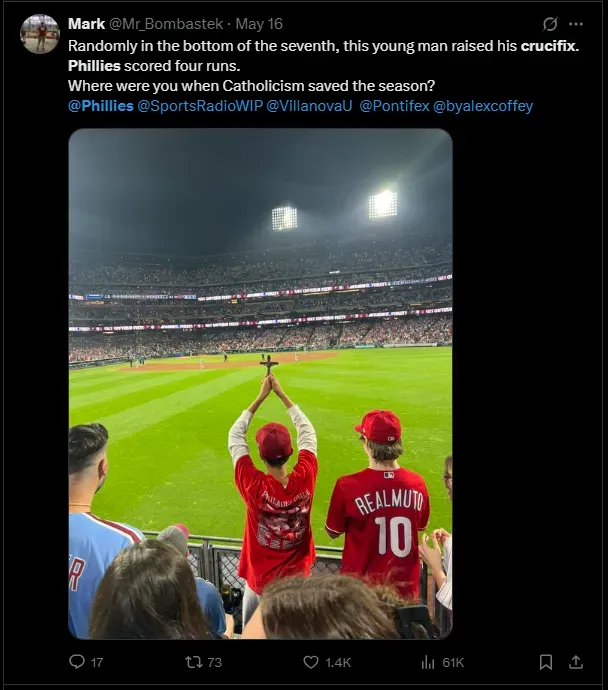Open the May 16 post timestamp
This screenshot has width=608, height=690.
[259, 24]
